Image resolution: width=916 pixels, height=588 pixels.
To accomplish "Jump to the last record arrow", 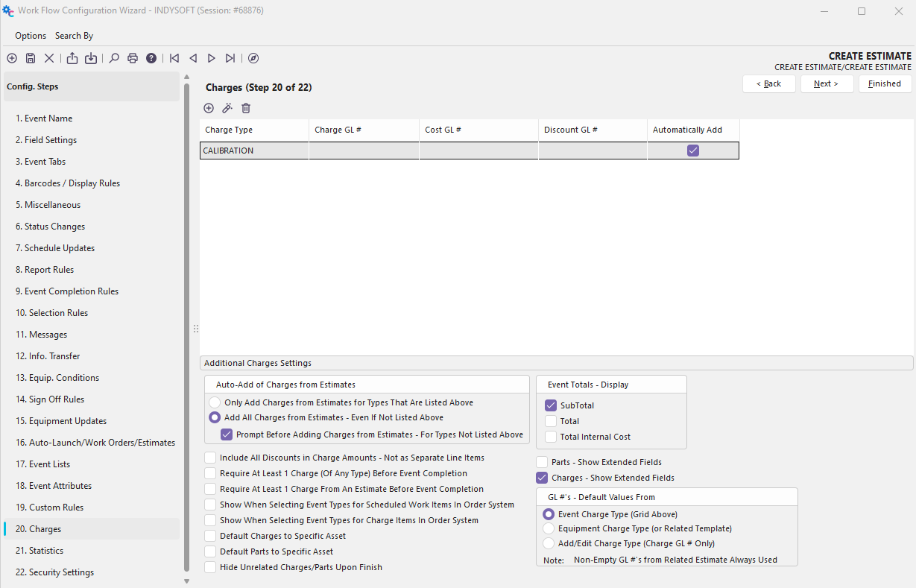I will coord(230,58).
